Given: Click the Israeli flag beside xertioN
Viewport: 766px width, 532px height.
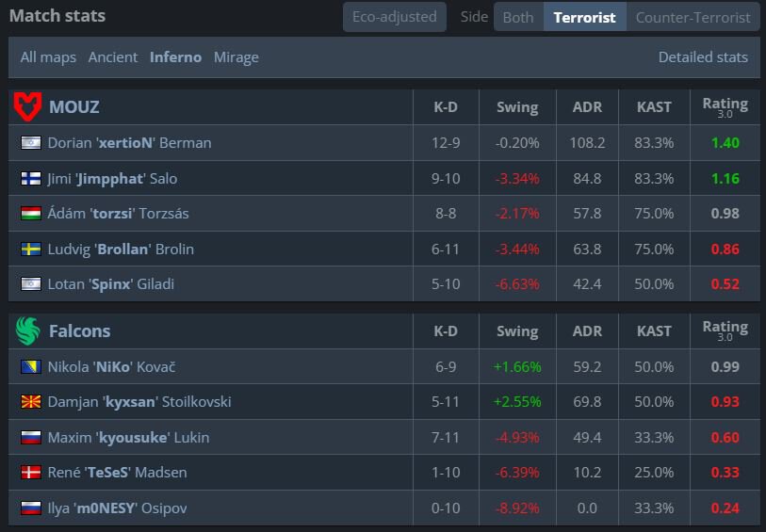Looking at the screenshot, I should [x=30, y=143].
